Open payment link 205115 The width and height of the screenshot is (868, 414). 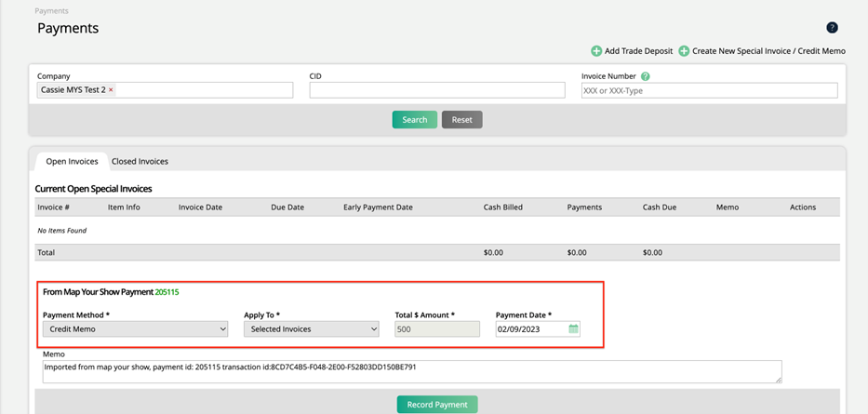click(x=167, y=292)
